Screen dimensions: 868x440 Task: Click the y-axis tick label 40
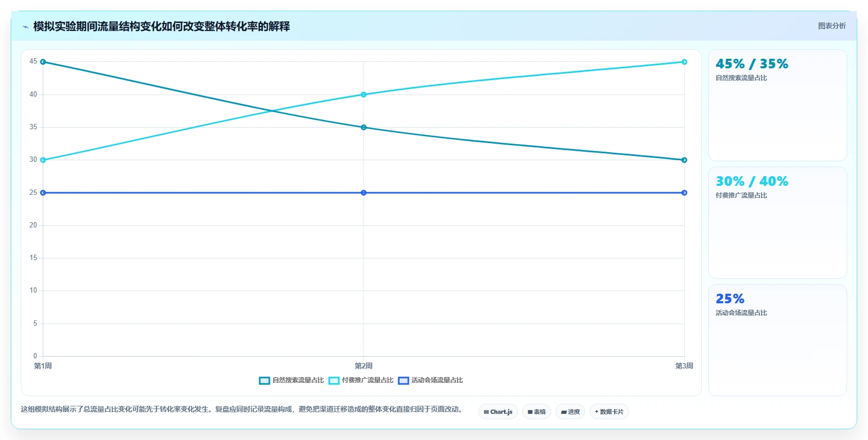point(33,95)
